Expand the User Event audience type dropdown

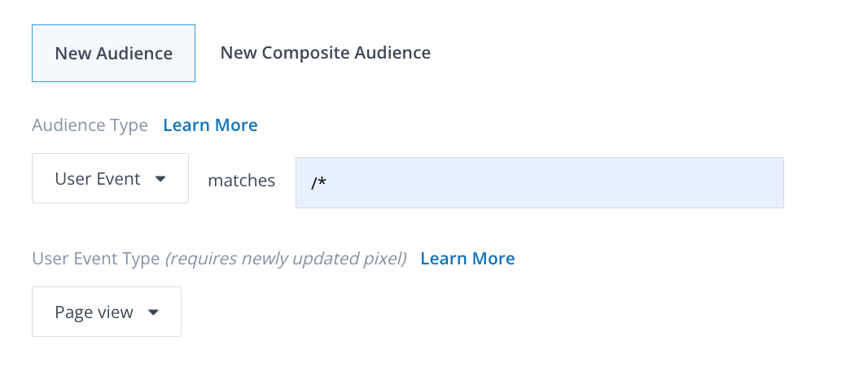(110, 179)
